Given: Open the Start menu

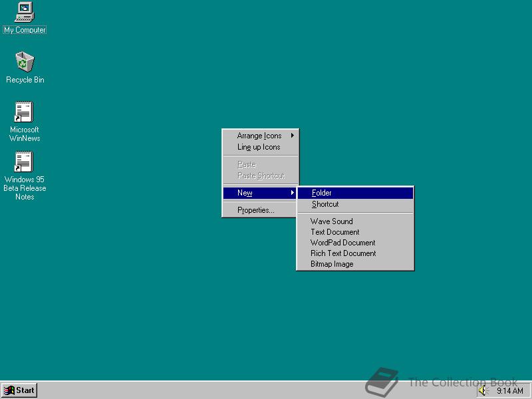Looking at the screenshot, I should tap(19, 390).
